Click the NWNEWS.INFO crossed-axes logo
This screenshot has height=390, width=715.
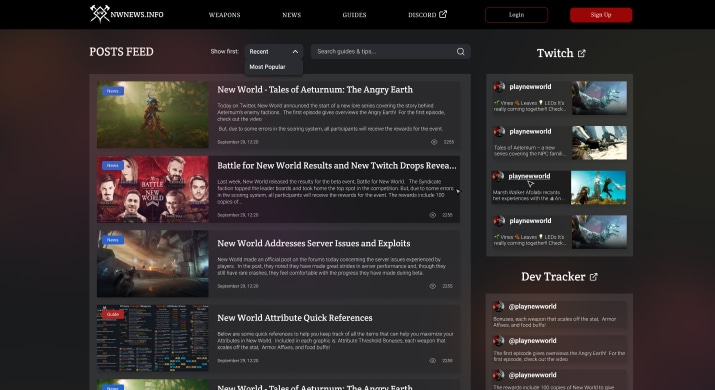point(99,14)
